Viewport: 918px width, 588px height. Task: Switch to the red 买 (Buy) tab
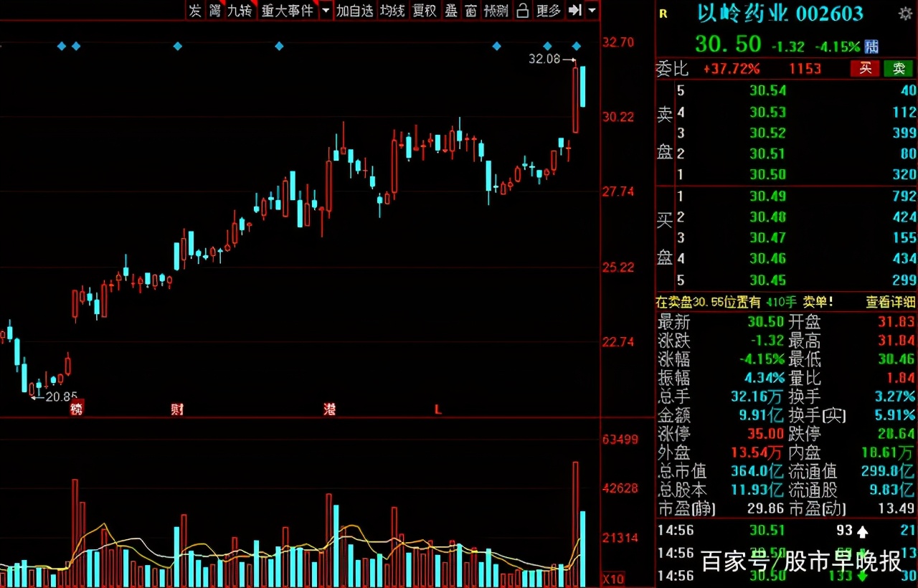tap(865, 69)
